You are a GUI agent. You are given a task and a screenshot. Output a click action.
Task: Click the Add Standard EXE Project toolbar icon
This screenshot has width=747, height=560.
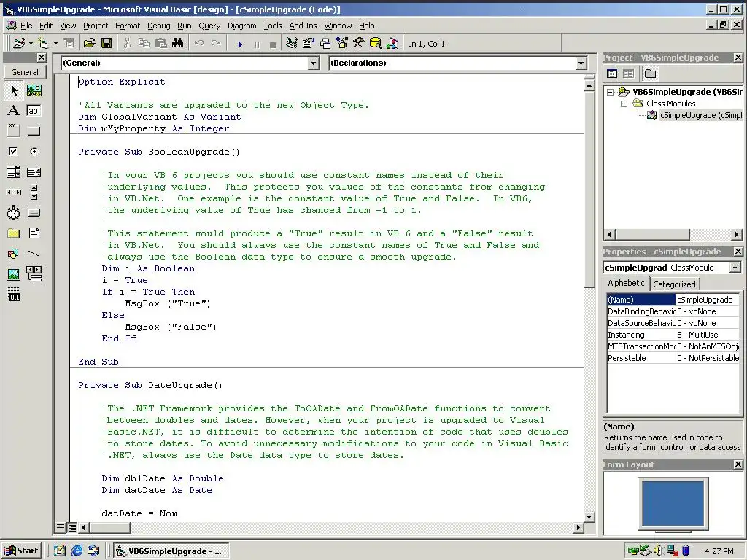(19, 43)
